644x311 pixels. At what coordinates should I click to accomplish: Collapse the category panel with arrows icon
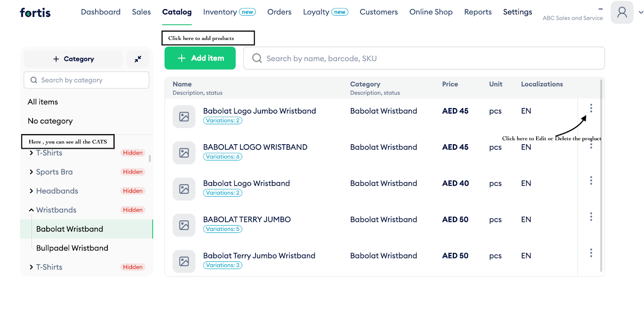click(138, 59)
